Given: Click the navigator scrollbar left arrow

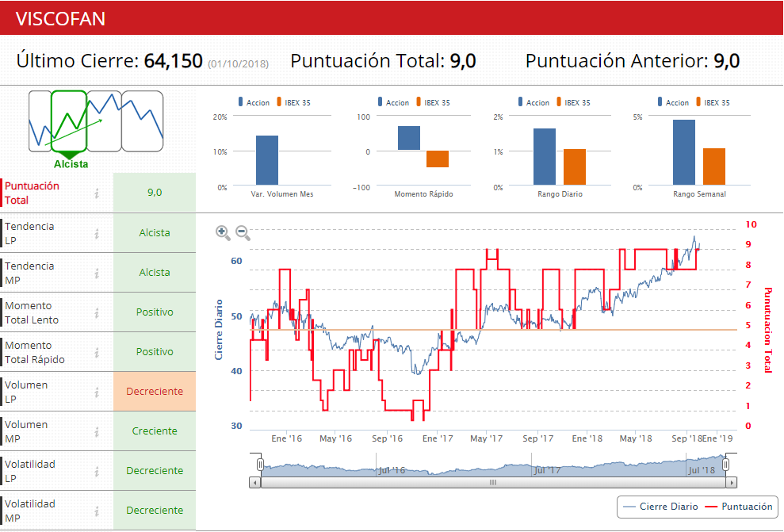Looking at the screenshot, I should click(x=255, y=483).
